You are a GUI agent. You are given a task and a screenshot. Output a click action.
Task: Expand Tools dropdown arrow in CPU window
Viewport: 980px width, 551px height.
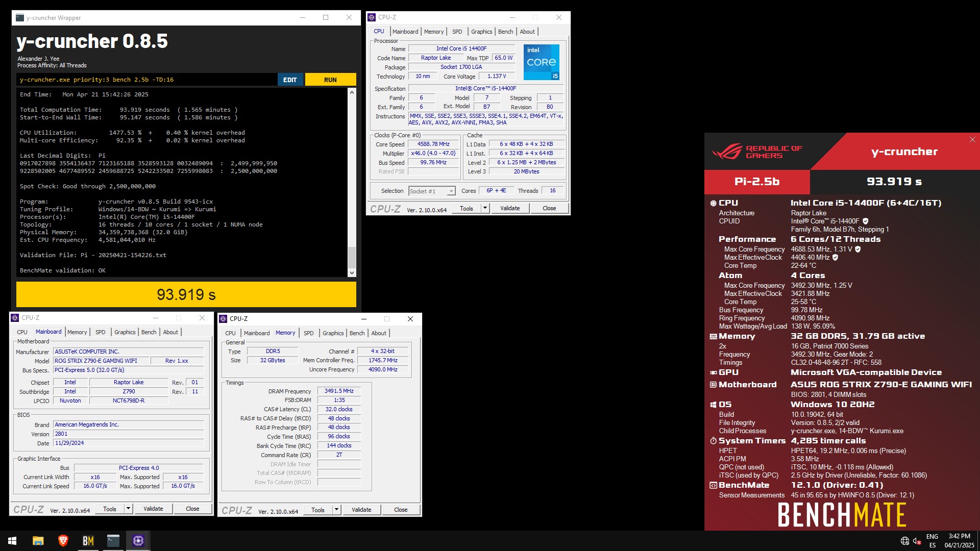tap(485, 208)
